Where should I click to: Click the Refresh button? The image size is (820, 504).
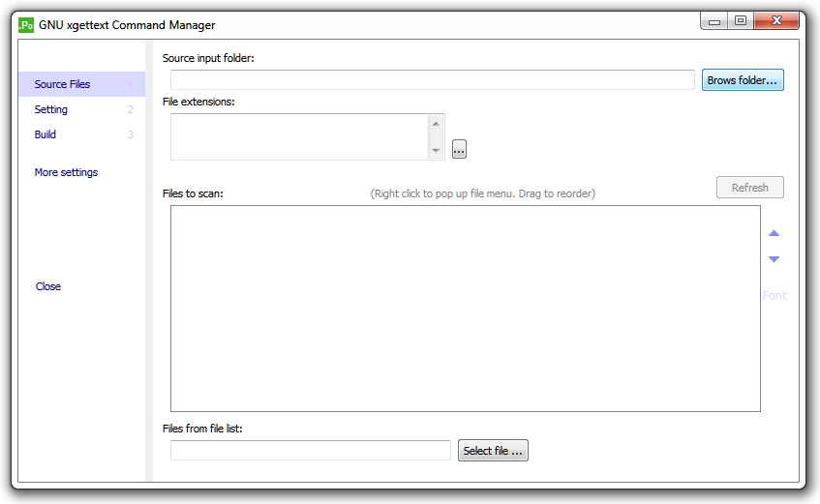pos(750,187)
